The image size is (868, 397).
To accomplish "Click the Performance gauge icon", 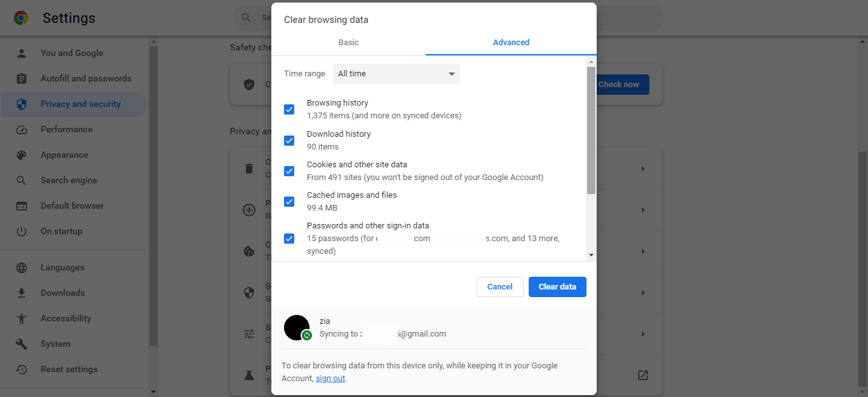I will [22, 130].
